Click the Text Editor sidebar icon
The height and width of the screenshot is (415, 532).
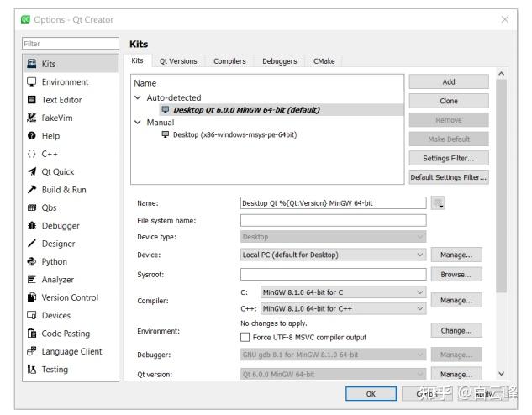tap(32, 100)
